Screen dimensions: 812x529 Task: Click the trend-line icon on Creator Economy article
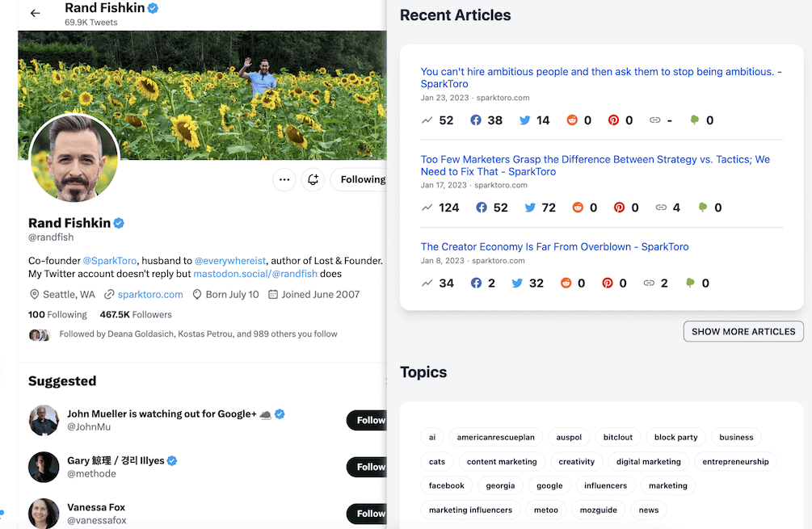427,283
